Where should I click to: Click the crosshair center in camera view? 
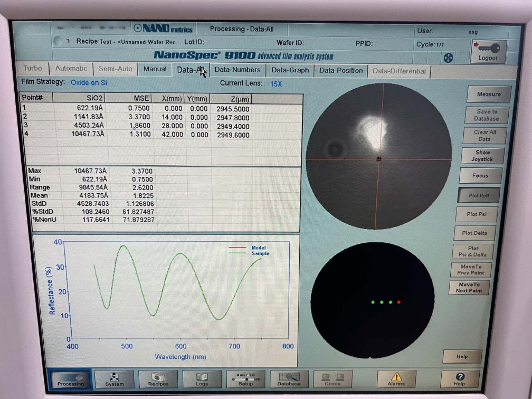tap(379, 159)
